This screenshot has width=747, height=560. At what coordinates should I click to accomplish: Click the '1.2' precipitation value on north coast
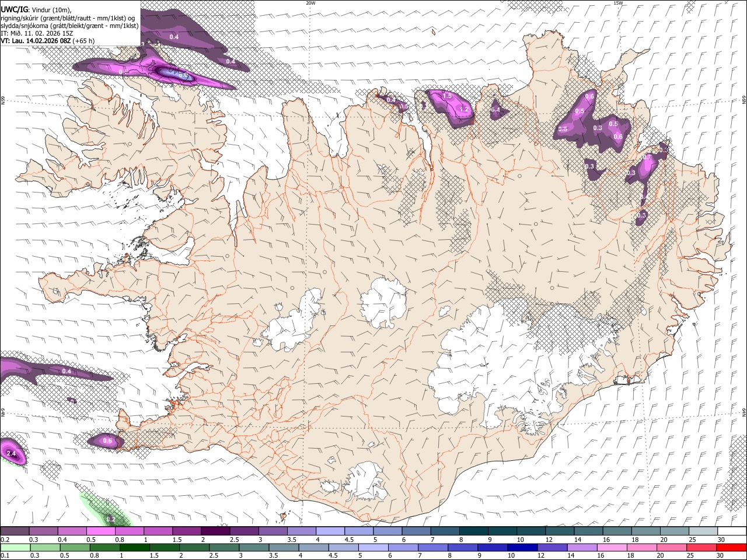[x=465, y=108]
